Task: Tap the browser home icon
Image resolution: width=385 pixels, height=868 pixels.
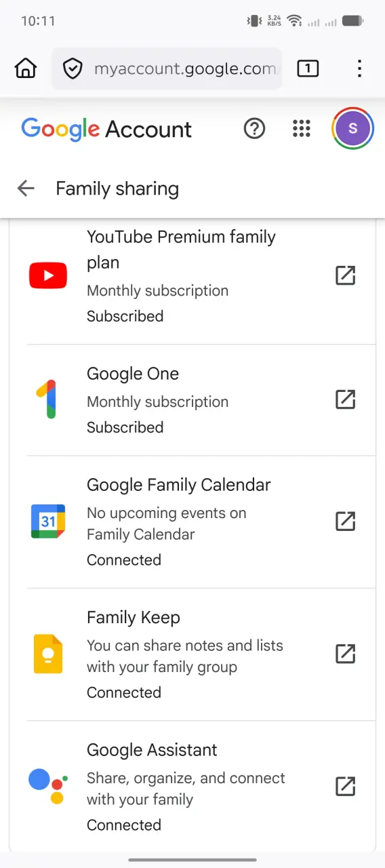Action: coord(26,68)
